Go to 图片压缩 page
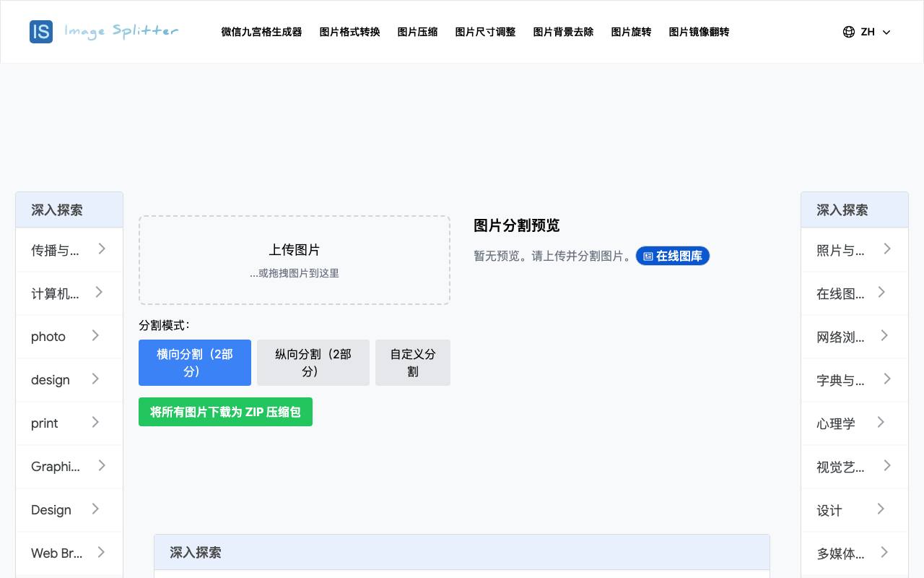924x578 pixels. pyautogui.click(x=417, y=32)
